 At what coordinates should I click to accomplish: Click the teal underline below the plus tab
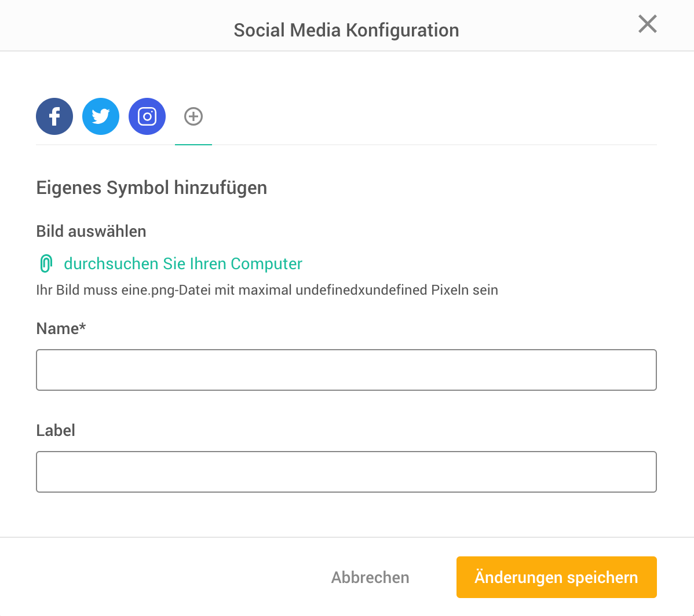[x=193, y=144]
